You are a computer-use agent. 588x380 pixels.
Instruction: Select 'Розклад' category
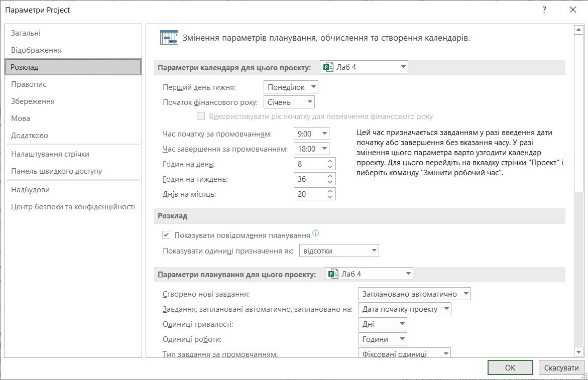click(73, 67)
